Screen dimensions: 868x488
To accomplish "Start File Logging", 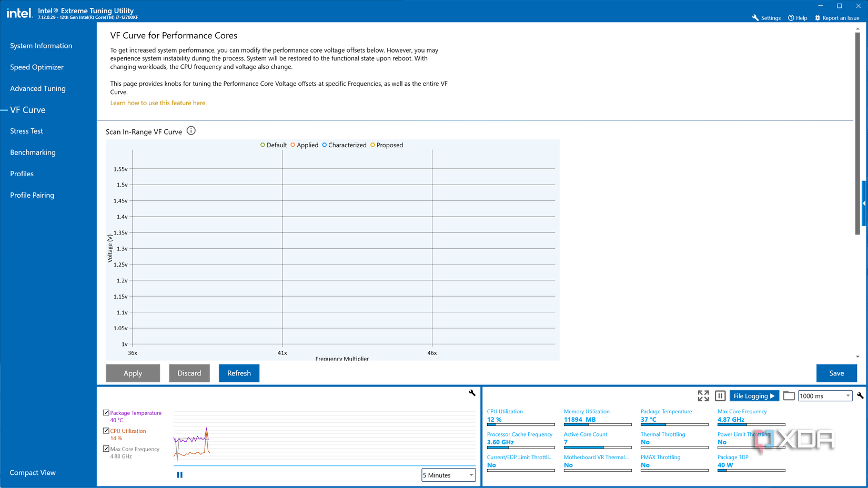I will (754, 395).
